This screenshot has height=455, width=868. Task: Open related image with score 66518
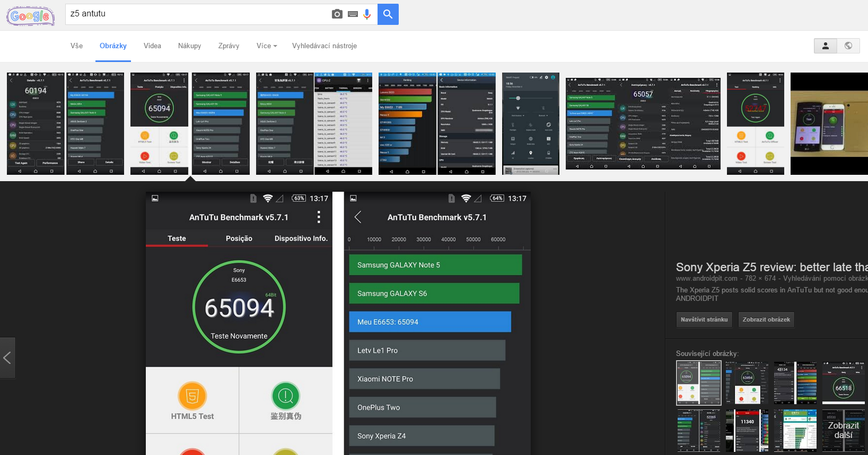click(843, 383)
